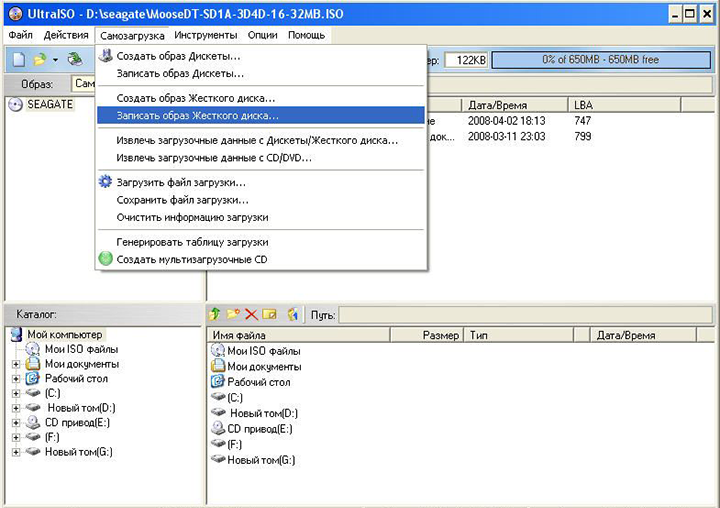720x508 pixels.
Task: Open the Действия menu
Action: (x=66, y=35)
